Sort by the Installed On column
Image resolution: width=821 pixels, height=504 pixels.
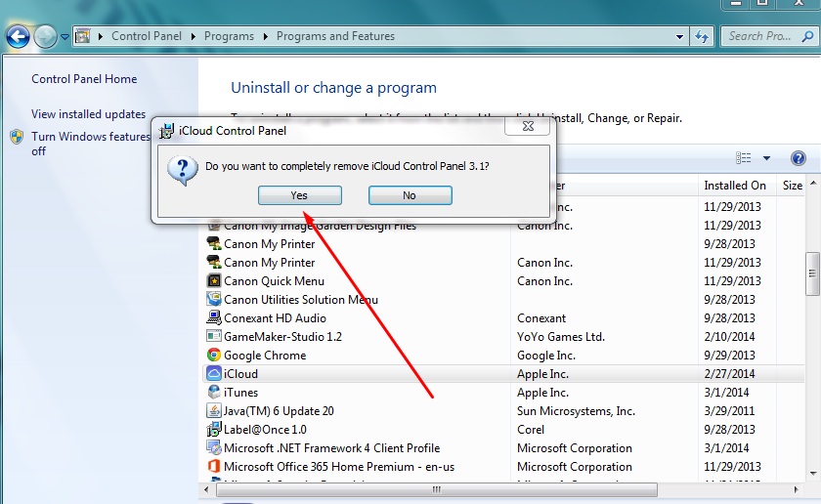[x=737, y=186]
